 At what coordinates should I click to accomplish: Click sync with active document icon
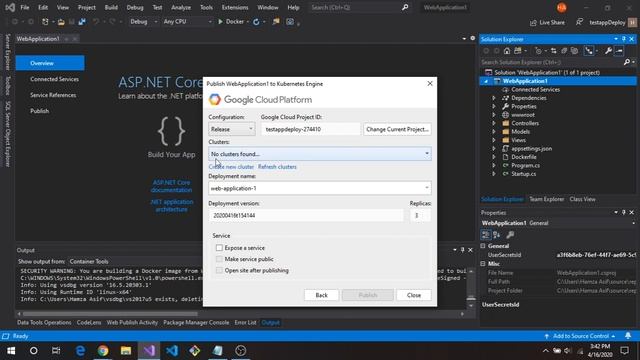(553, 51)
